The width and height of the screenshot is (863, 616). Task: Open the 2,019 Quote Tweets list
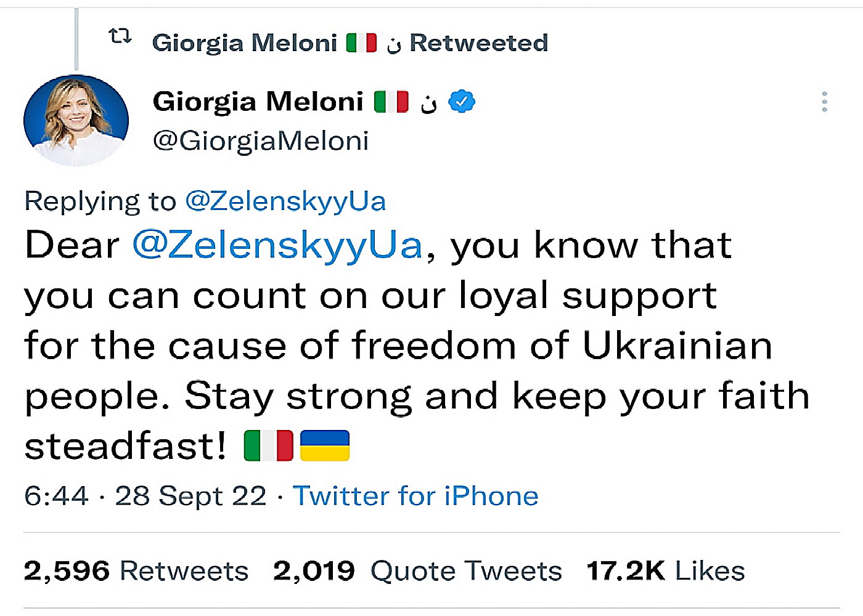coord(417,571)
